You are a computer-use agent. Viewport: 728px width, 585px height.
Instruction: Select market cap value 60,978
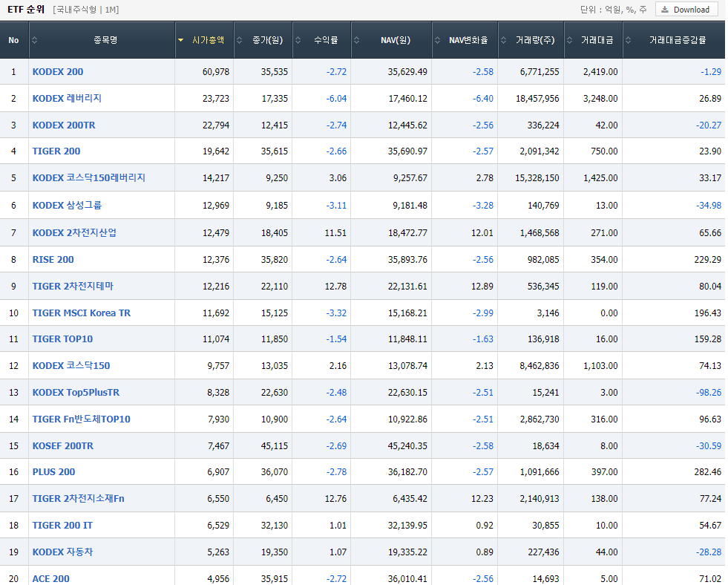(x=216, y=72)
